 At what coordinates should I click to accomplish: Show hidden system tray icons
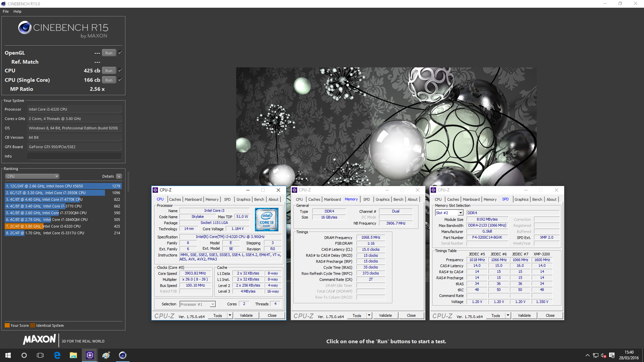coord(587,355)
